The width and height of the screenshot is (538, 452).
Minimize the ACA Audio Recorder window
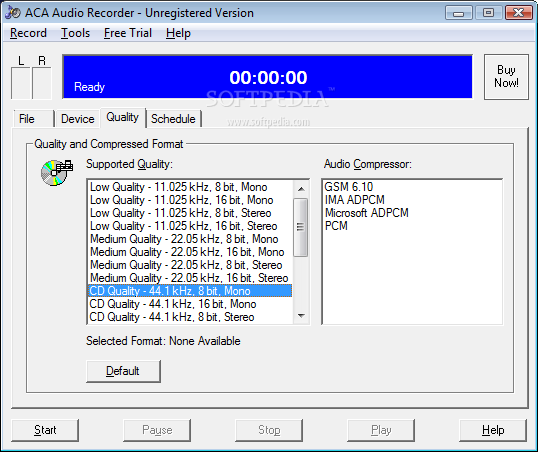tap(459, 13)
